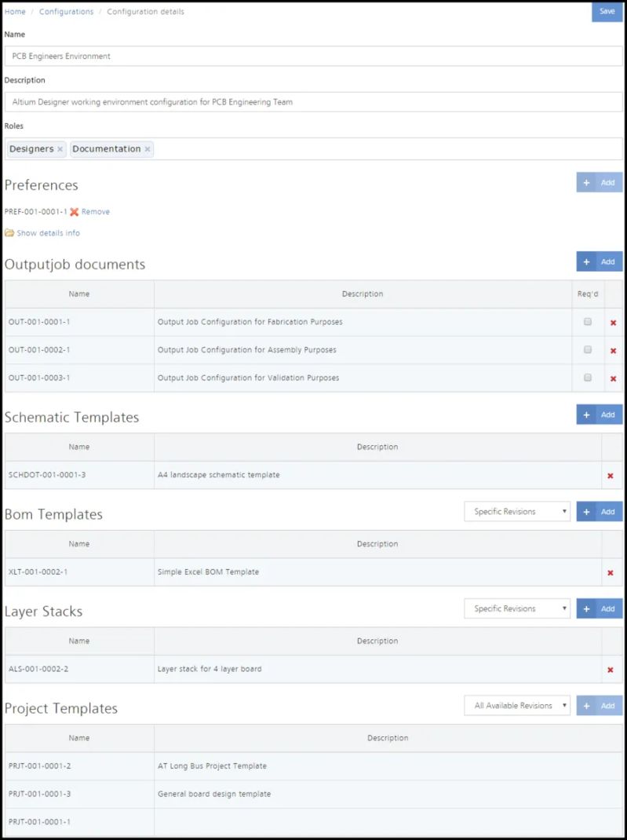Click 'Layer stack for 4 layer board' description

pyautogui.click(x=210, y=669)
